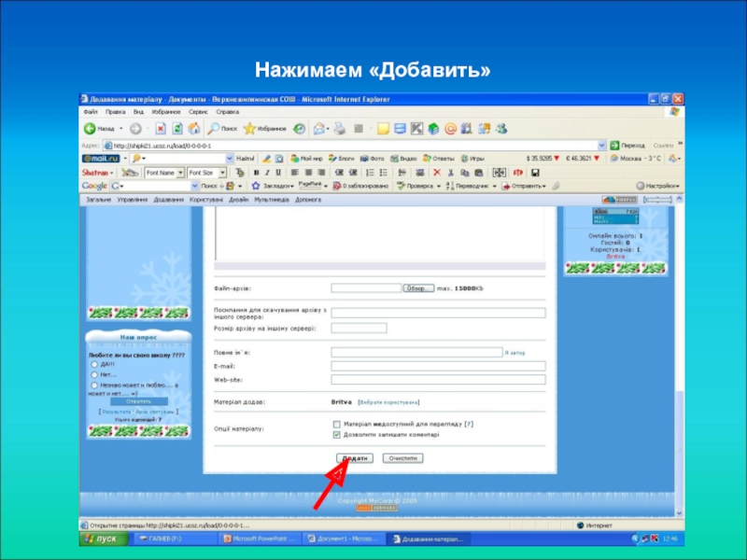The width and height of the screenshot is (747, 560).
Task: Click the Очистити reset button
Action: point(402,458)
